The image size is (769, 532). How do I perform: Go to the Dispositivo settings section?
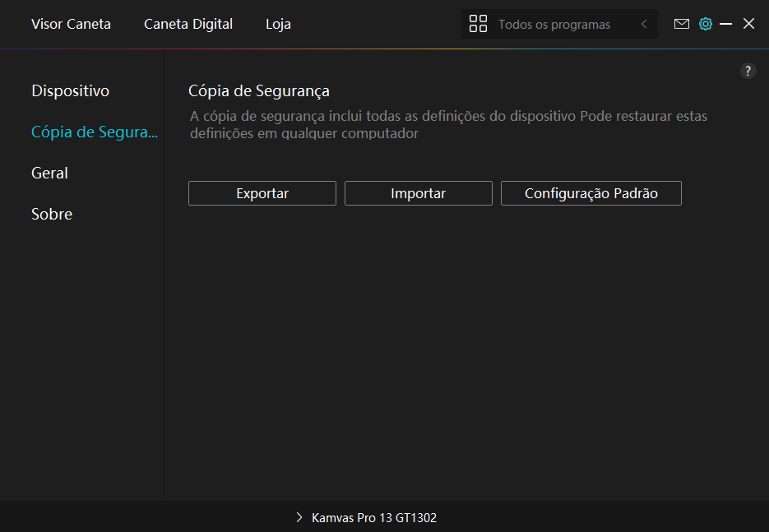click(x=70, y=90)
